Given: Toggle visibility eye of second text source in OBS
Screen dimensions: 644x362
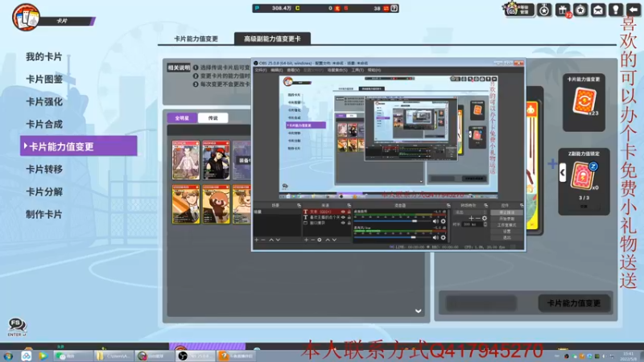Looking at the screenshot, I should pos(343,217).
